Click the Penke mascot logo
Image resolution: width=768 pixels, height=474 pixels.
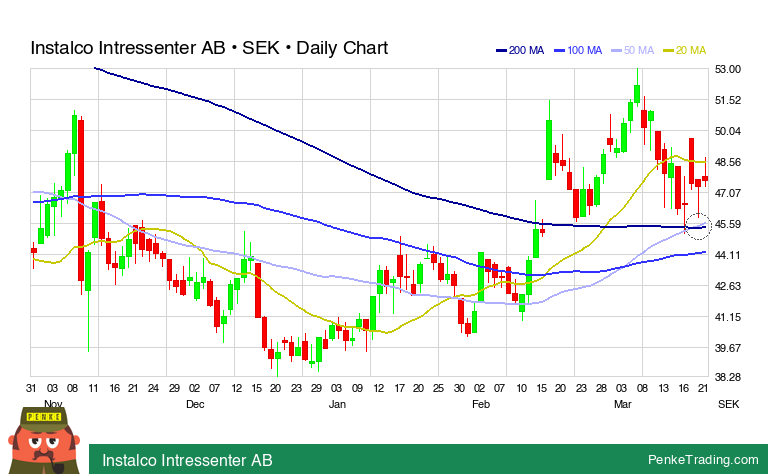tap(44, 440)
